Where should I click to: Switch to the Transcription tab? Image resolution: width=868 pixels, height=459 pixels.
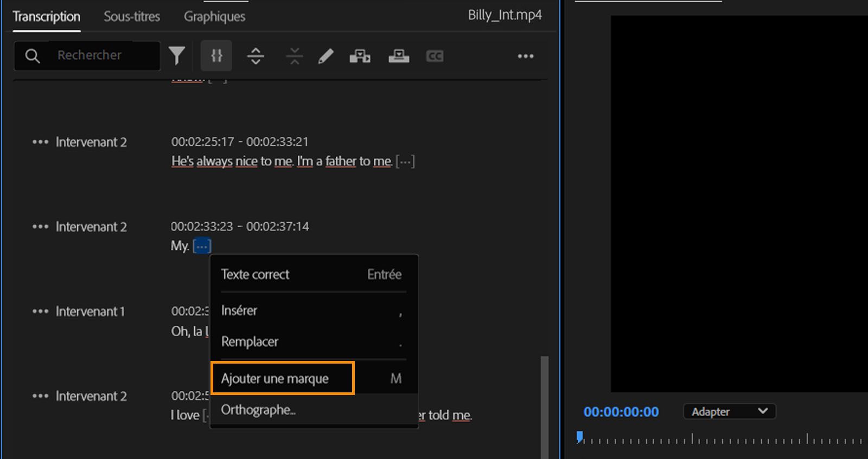pos(47,17)
